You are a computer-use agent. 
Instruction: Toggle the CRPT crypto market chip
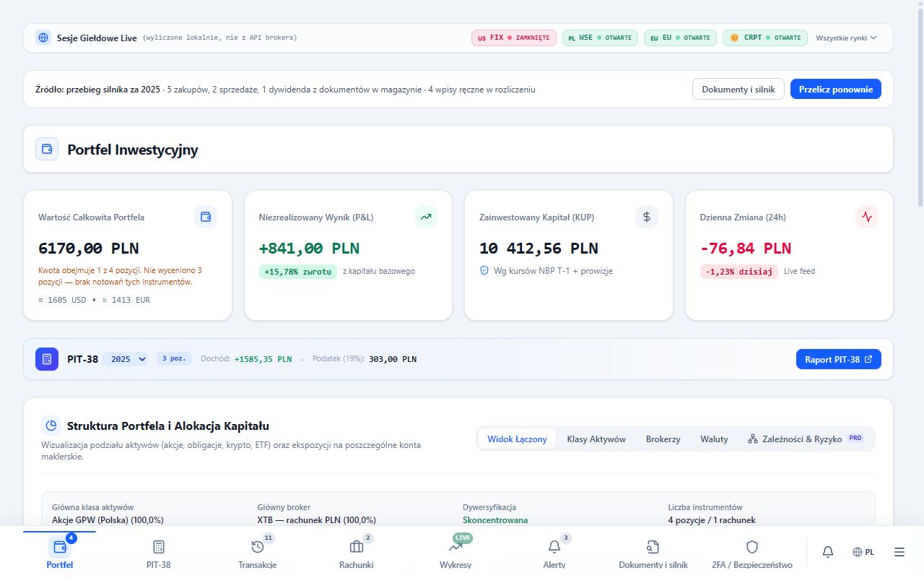(764, 38)
